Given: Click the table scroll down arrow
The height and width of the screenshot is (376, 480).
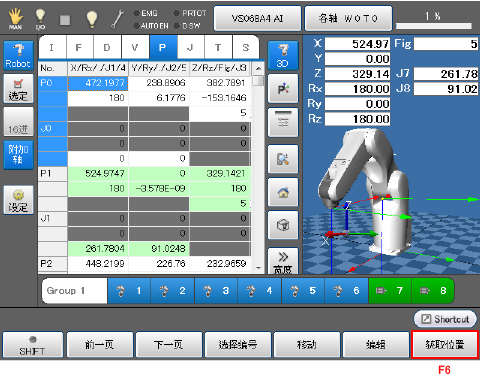Looking at the screenshot, I should click(x=258, y=268).
